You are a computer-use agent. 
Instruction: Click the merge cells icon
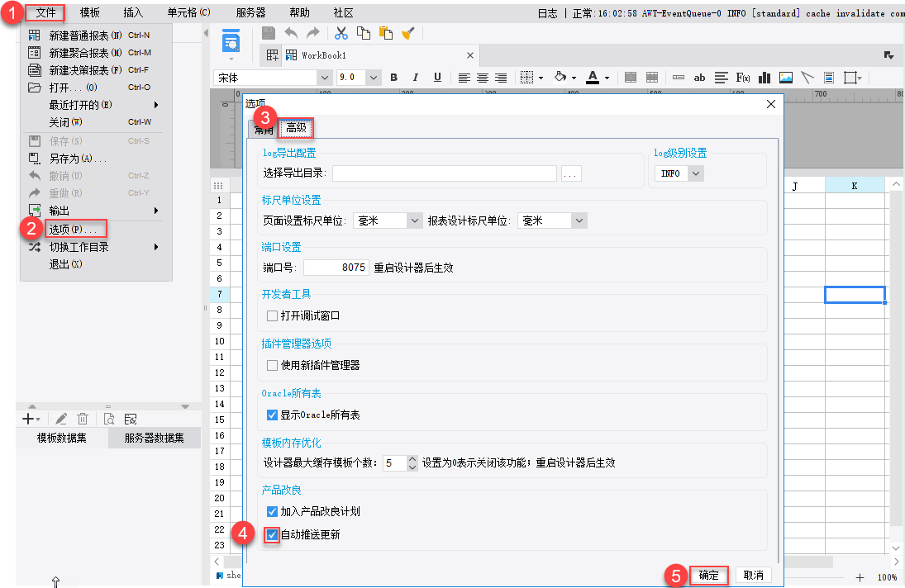click(x=631, y=78)
